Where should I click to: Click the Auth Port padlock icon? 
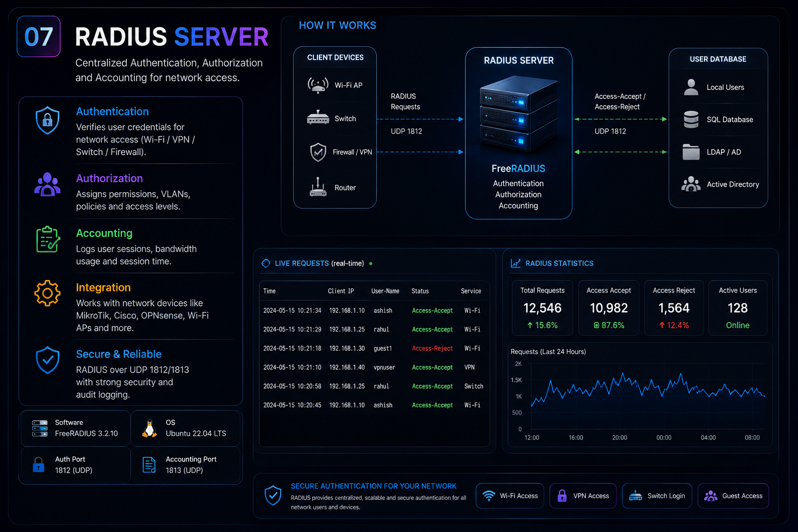tap(38, 464)
